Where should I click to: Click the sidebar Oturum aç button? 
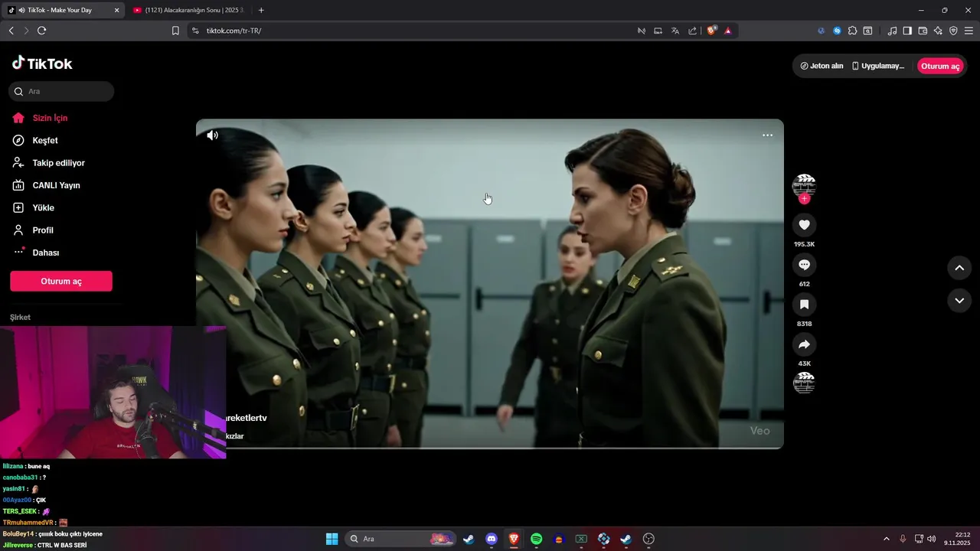click(61, 281)
